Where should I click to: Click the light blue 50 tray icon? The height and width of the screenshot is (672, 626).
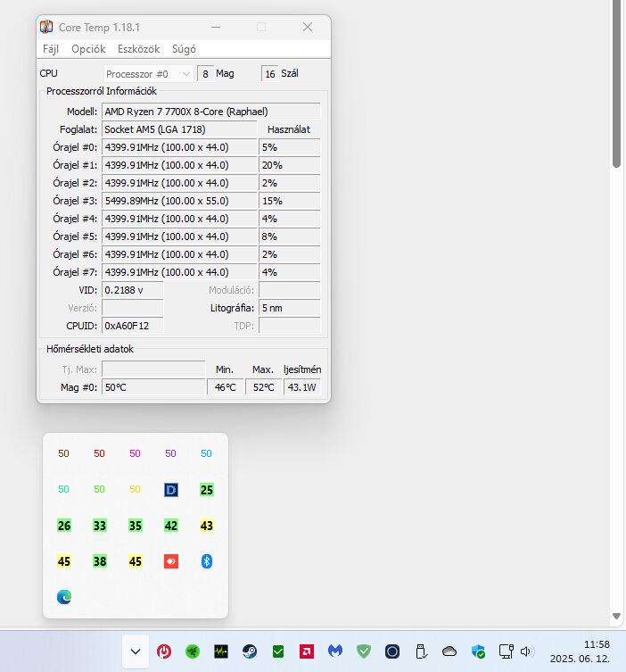(206, 453)
